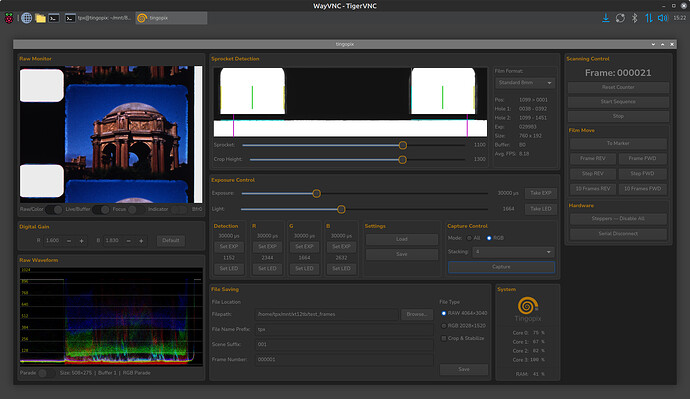Switch to the tingopix taskbar window
Screen dimensions: 690x399
click(x=171, y=18)
